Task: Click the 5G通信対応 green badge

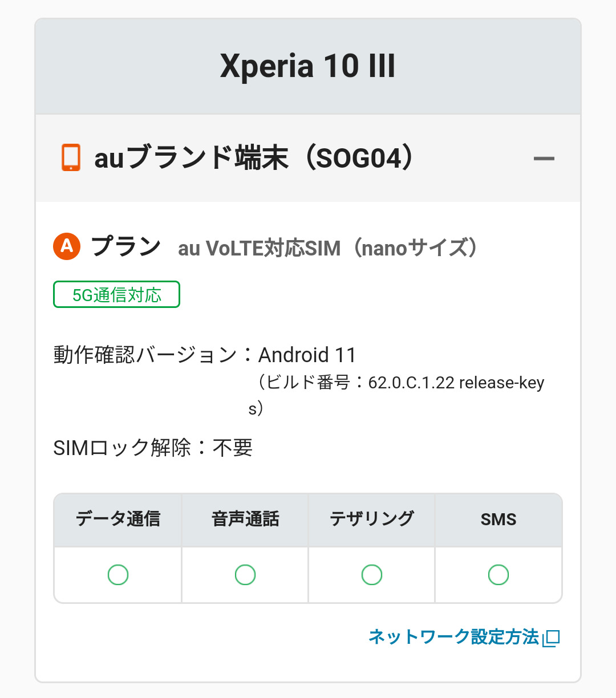Action: (x=116, y=295)
